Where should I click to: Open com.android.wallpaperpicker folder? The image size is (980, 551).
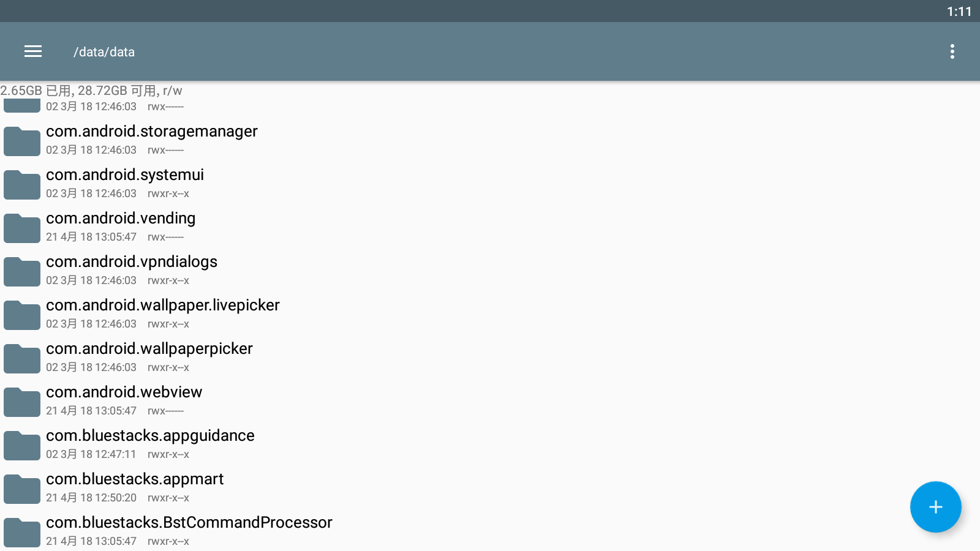click(x=149, y=348)
